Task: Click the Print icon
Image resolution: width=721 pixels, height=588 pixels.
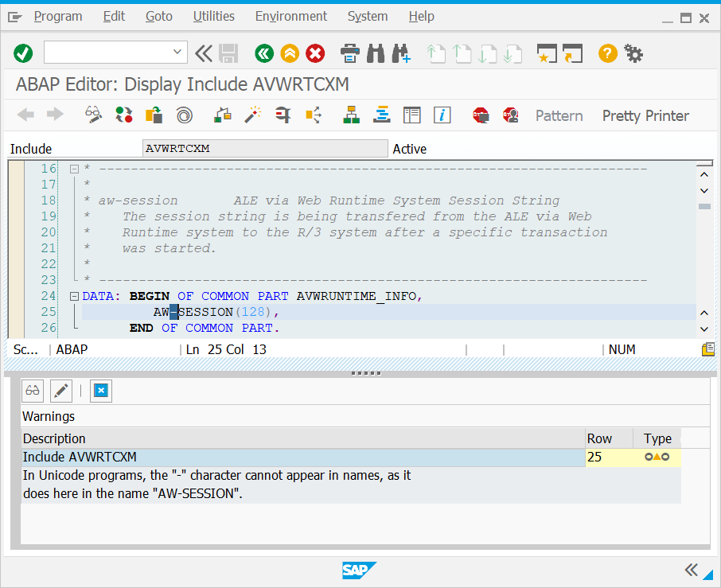Action: point(350,53)
